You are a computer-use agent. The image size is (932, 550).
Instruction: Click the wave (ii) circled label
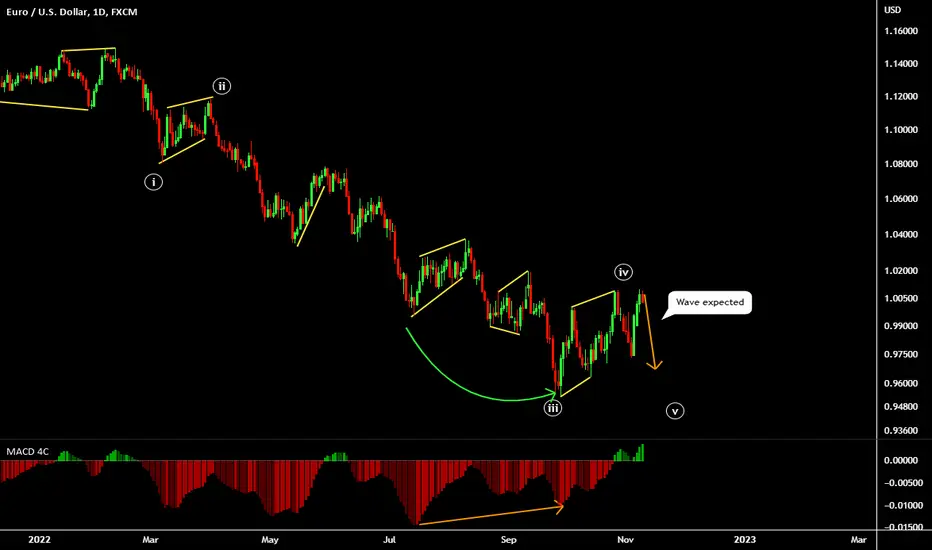click(222, 86)
